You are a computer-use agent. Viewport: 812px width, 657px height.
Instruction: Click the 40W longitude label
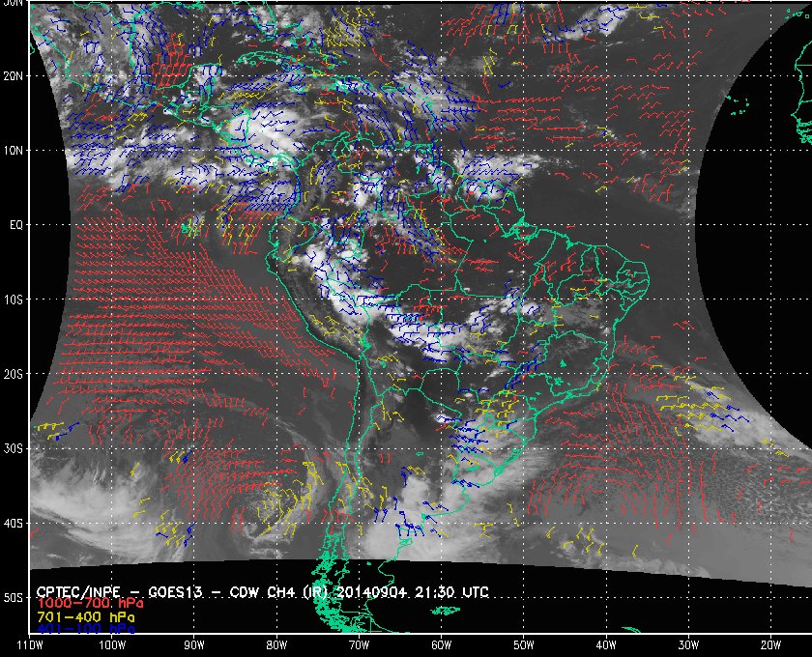coord(606,645)
